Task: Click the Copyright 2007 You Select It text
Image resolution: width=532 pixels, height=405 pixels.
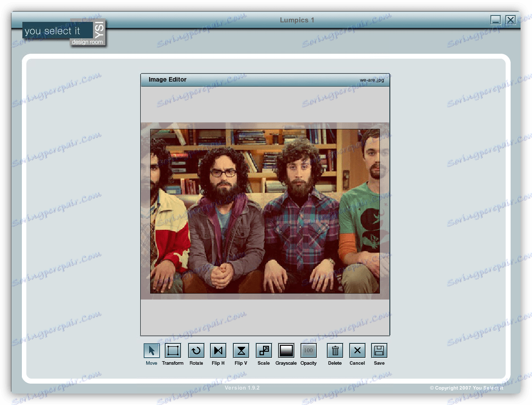Action: [466, 388]
